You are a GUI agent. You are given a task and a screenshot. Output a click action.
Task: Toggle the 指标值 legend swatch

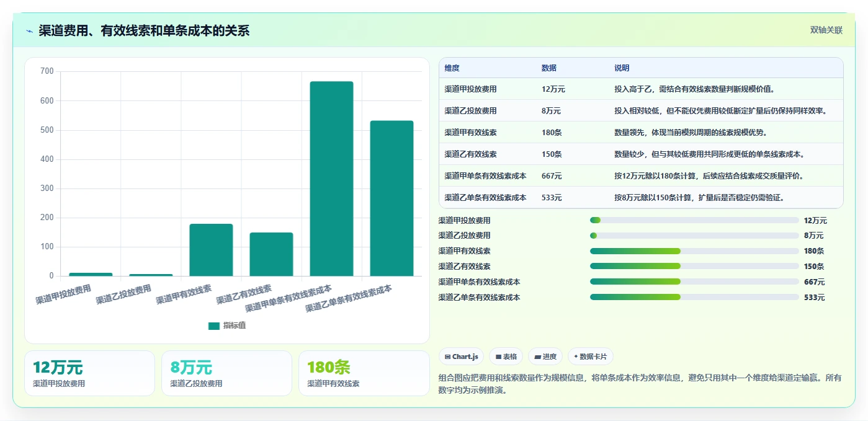(x=214, y=326)
